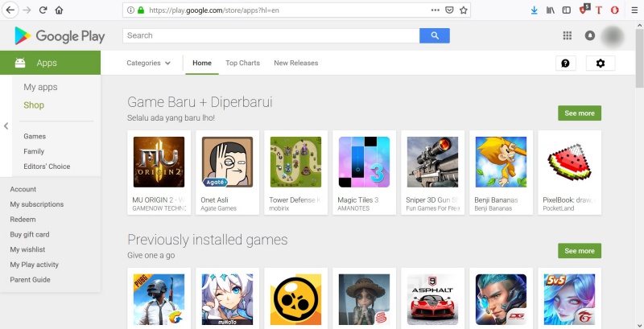Open the Google account avatar
This screenshot has height=329, width=644.
[x=613, y=36]
